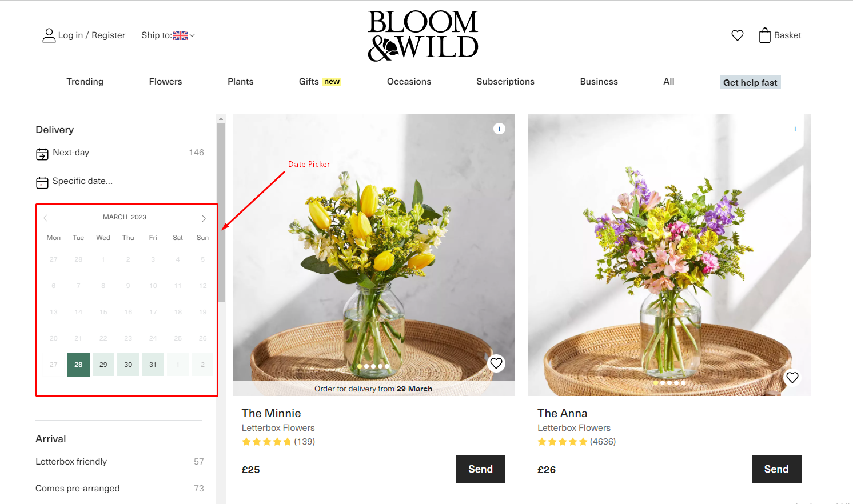Go to next month in date picker
Image resolution: width=853 pixels, height=504 pixels.
(x=204, y=218)
